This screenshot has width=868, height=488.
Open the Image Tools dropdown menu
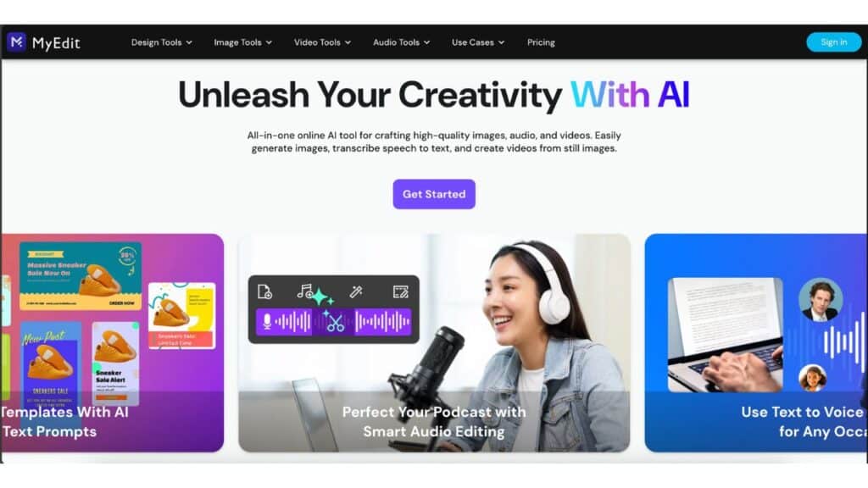[x=243, y=42]
